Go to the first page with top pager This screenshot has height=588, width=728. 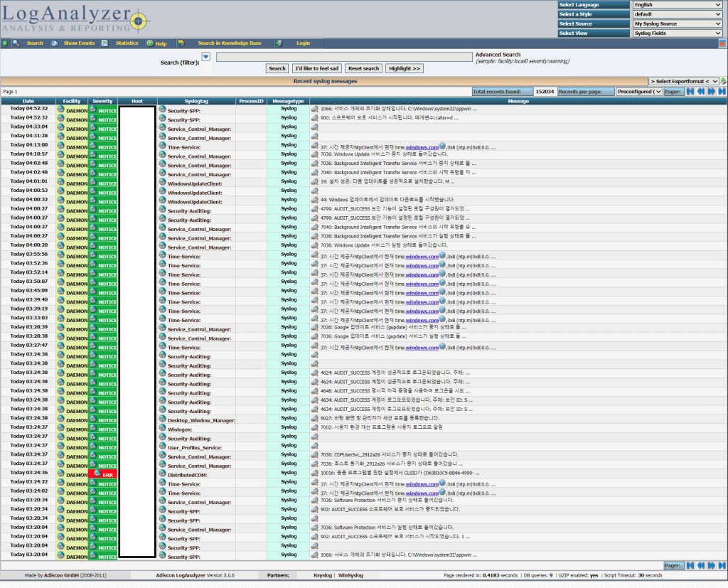click(x=690, y=92)
